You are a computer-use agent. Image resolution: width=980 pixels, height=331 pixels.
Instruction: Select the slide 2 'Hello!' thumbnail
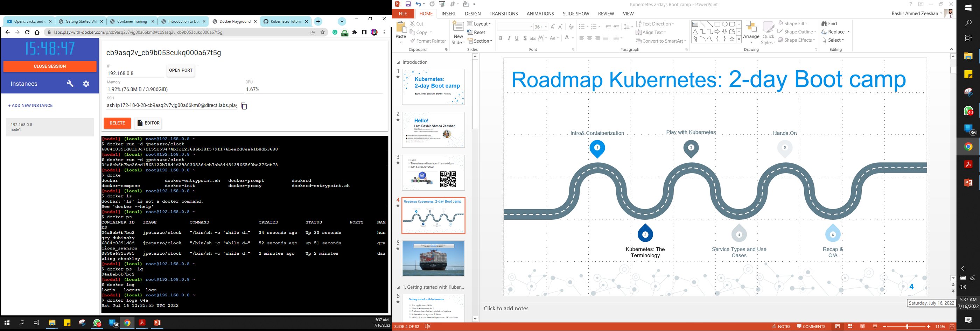tap(433, 130)
